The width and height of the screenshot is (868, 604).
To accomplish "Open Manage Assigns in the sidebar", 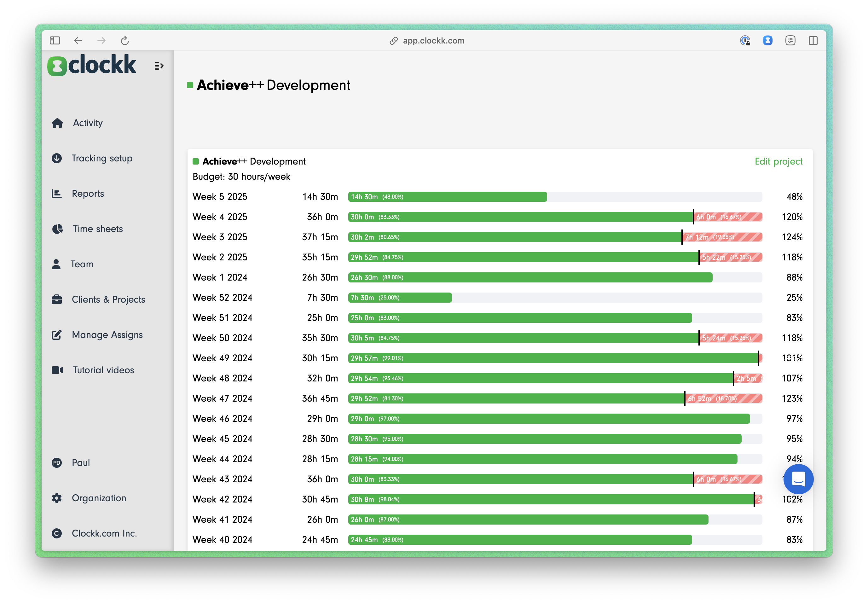I will click(107, 335).
